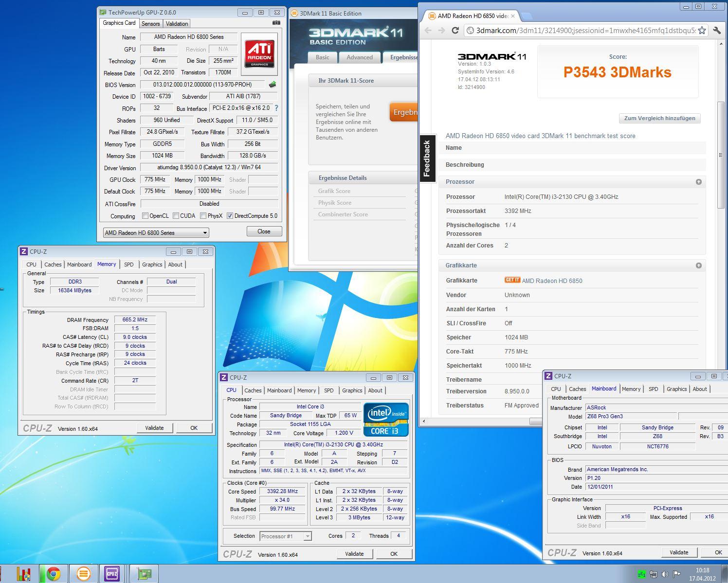Switch to GPU-Z Validation tab
Image resolution: width=728 pixels, height=583 pixels.
(177, 23)
